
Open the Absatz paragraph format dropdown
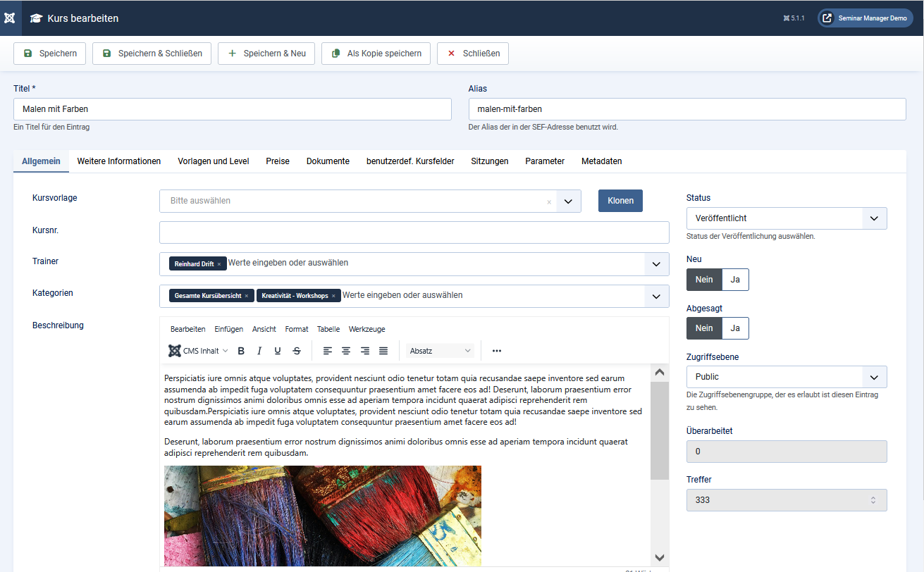(x=441, y=351)
